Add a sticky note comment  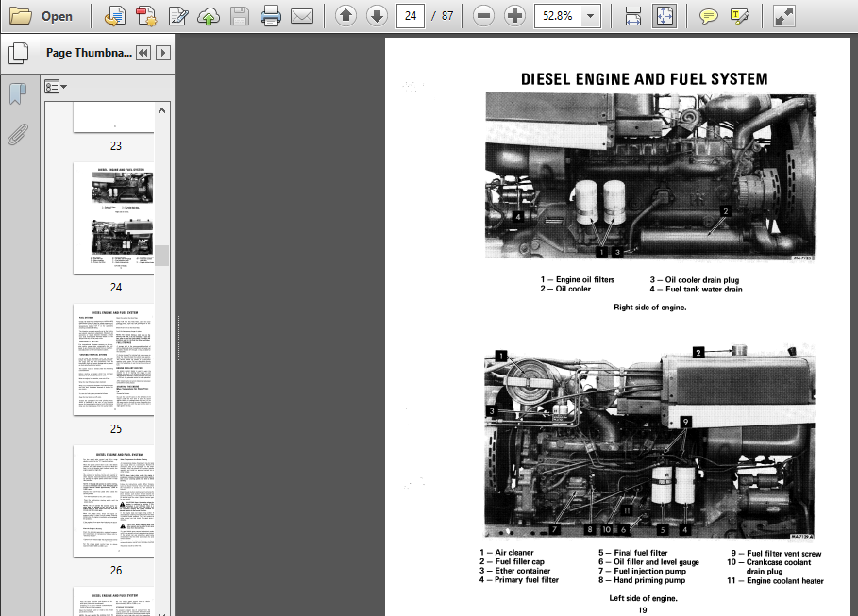tap(709, 16)
